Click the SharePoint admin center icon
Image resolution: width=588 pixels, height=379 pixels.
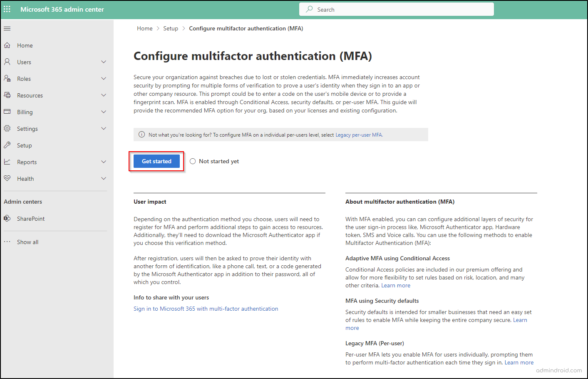tap(7, 218)
